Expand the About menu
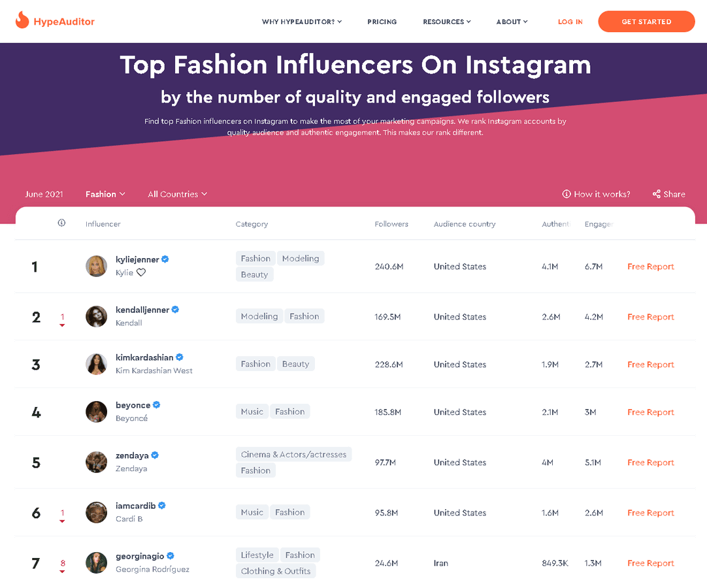The height and width of the screenshot is (588, 707). coord(512,22)
